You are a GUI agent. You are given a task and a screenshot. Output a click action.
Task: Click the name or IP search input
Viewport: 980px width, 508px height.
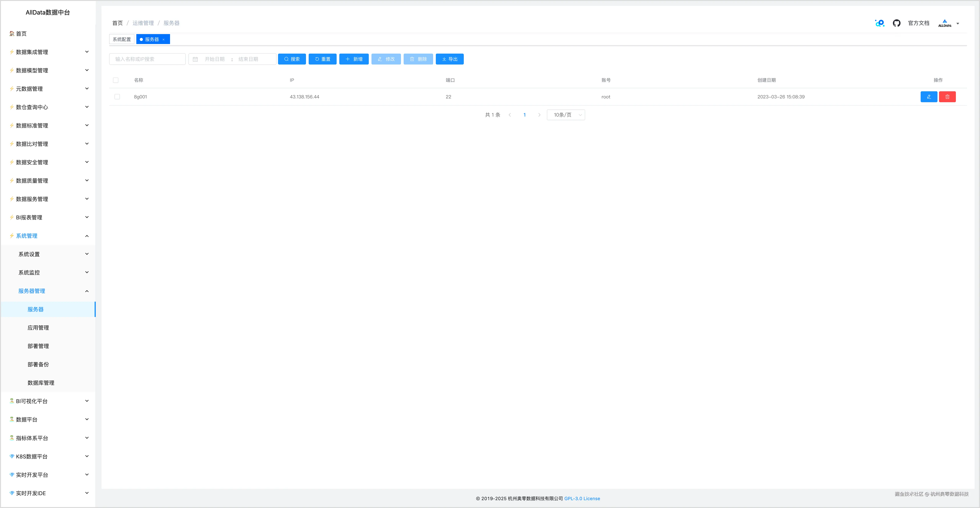[147, 59]
